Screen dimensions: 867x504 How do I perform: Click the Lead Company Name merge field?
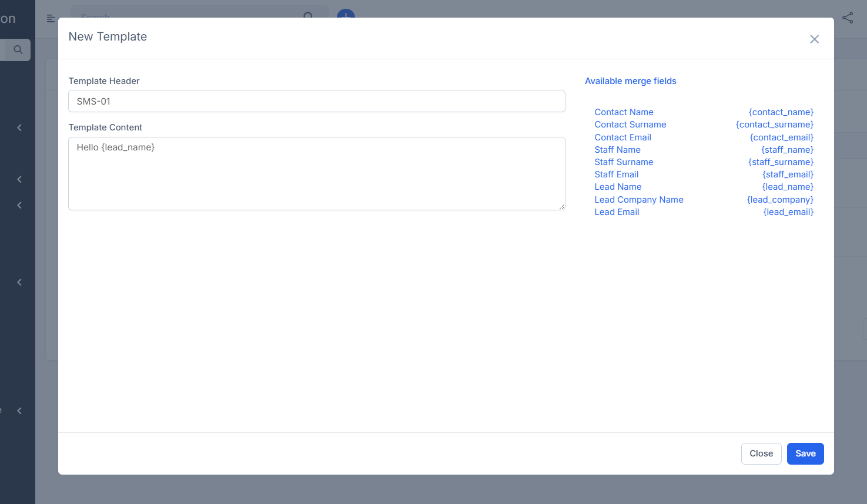[x=639, y=199]
